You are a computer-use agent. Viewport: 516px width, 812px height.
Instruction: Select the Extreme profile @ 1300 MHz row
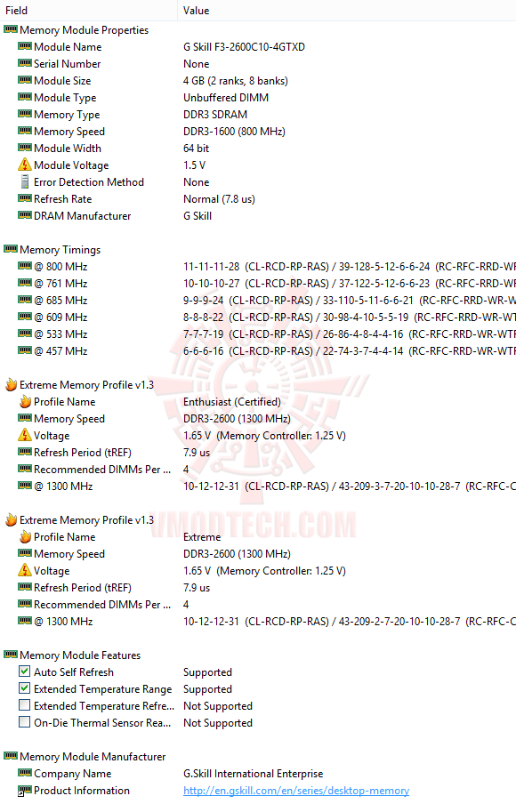click(258, 622)
